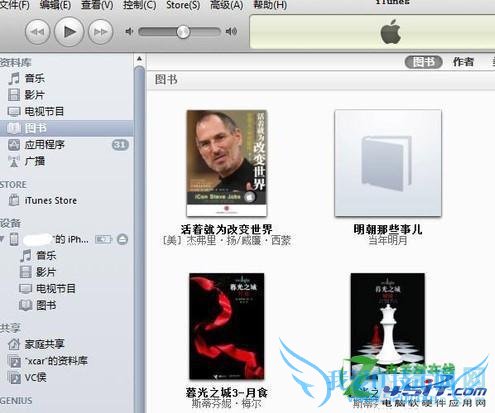Click the volume slider knob
The image size is (495, 413).
(x=183, y=32)
